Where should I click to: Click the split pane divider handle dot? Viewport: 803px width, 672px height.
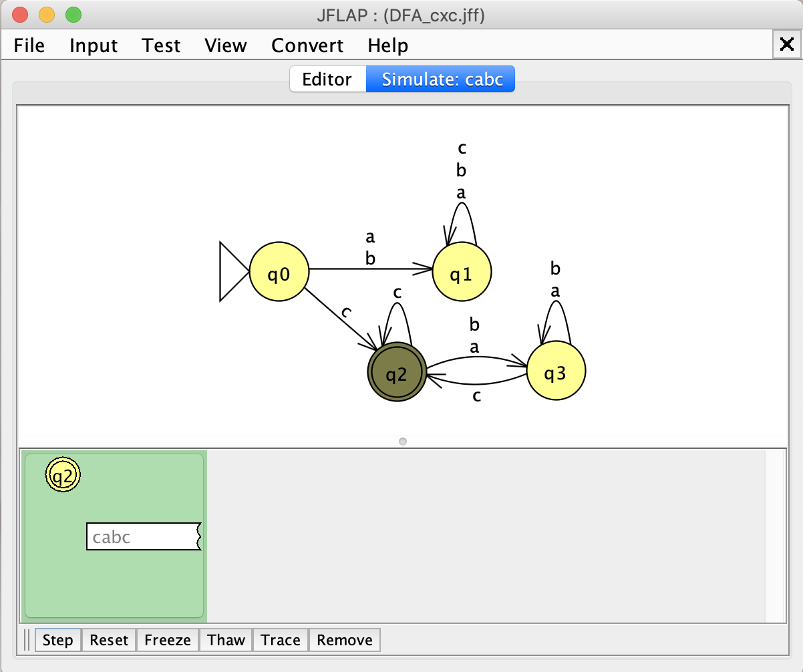(x=402, y=442)
